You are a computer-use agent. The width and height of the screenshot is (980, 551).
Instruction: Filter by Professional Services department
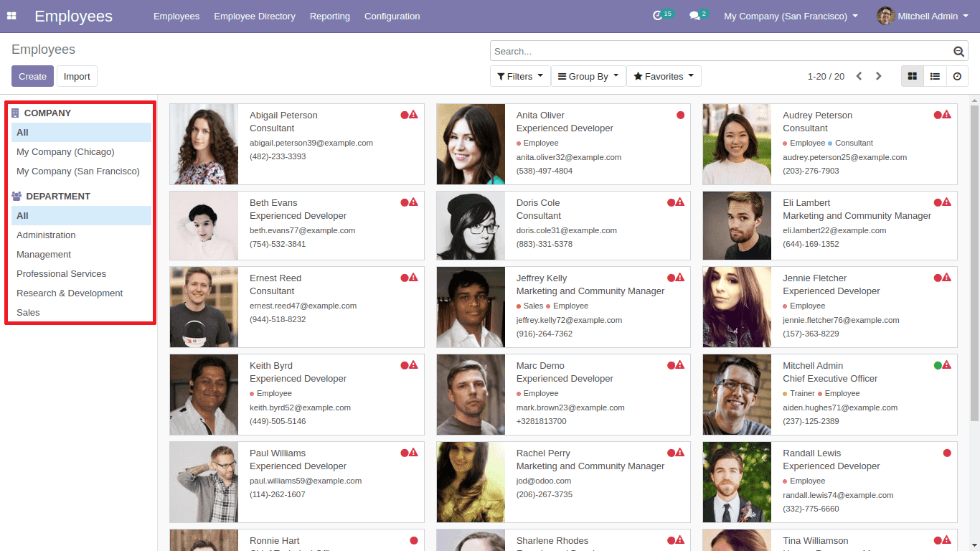[81, 273]
